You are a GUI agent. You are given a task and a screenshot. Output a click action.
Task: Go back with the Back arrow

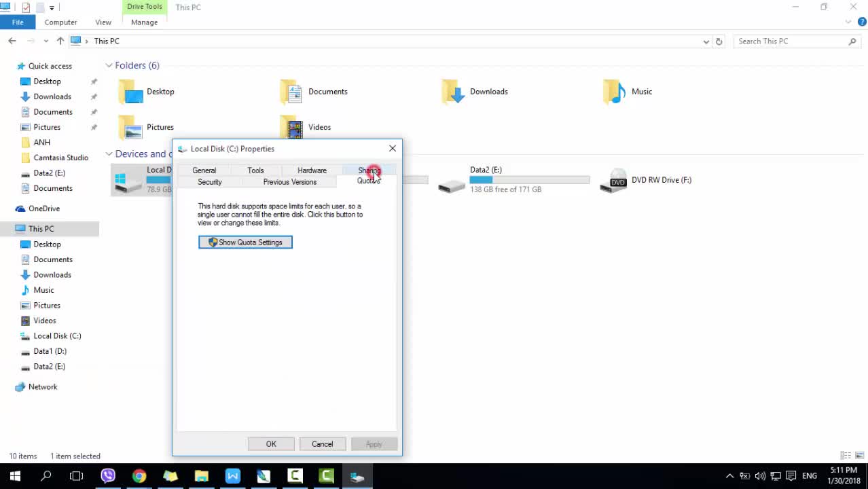click(12, 41)
